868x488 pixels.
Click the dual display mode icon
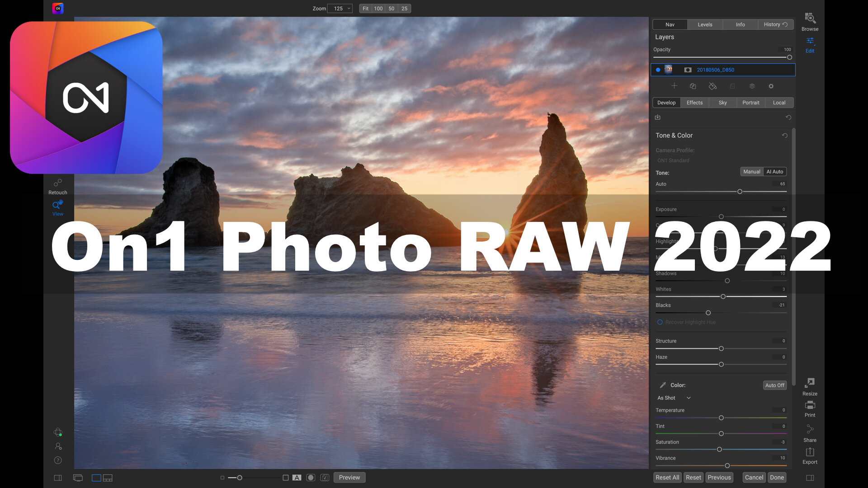[78, 478]
